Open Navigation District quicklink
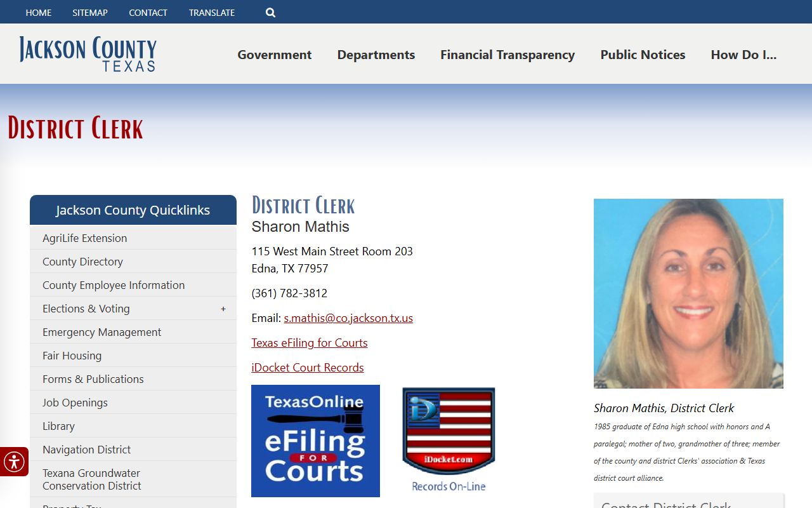Screen dimensions: 812x508 pyautogui.click(x=133, y=450)
